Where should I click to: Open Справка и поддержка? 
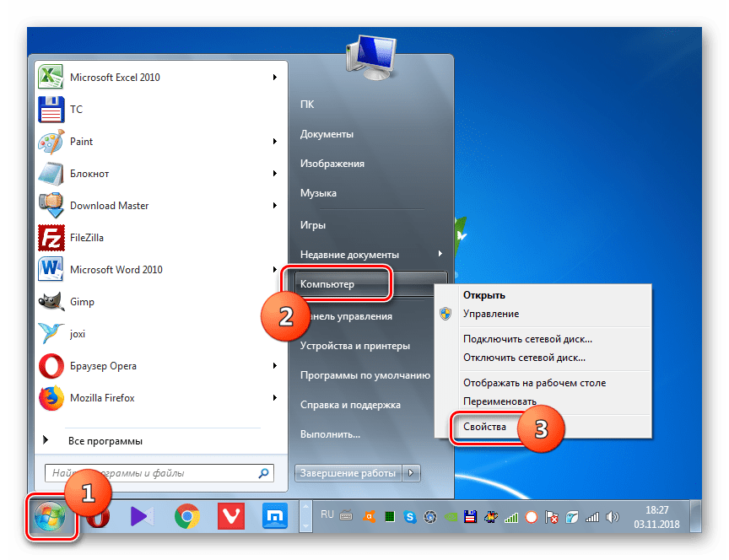coord(350,405)
